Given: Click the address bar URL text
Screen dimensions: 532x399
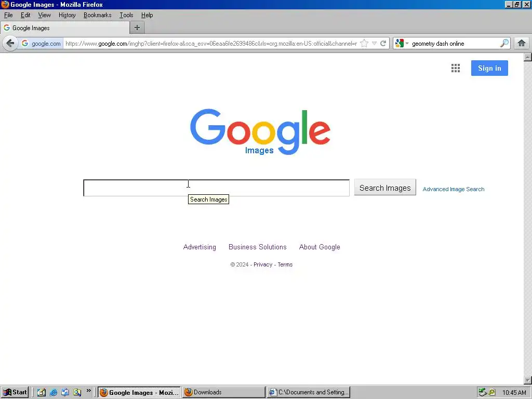Looking at the screenshot, I should click(211, 44).
